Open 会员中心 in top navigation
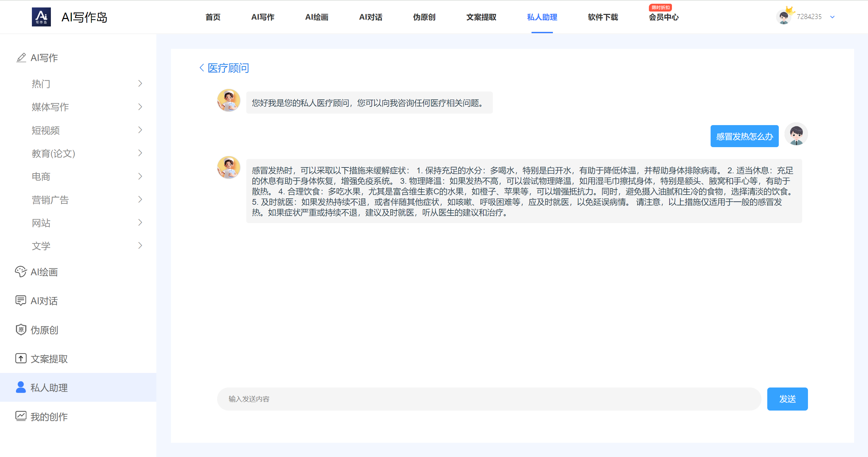This screenshot has height=457, width=868. click(x=664, y=17)
